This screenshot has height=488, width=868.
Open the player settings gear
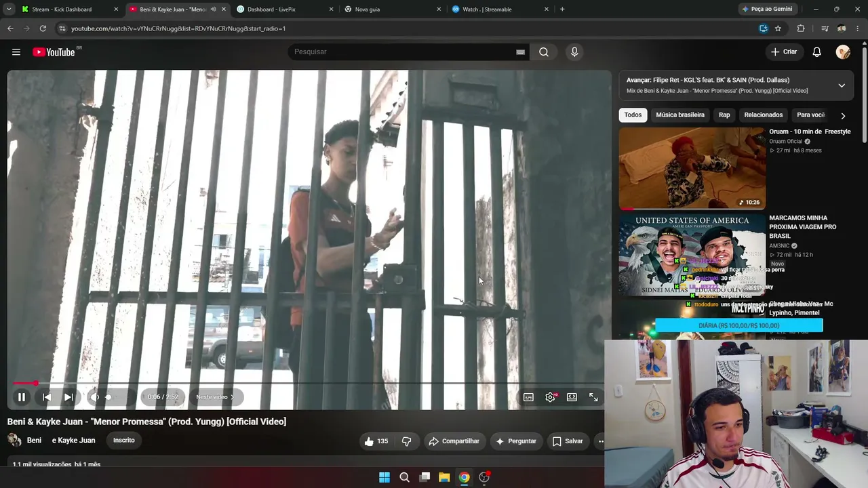tap(550, 397)
